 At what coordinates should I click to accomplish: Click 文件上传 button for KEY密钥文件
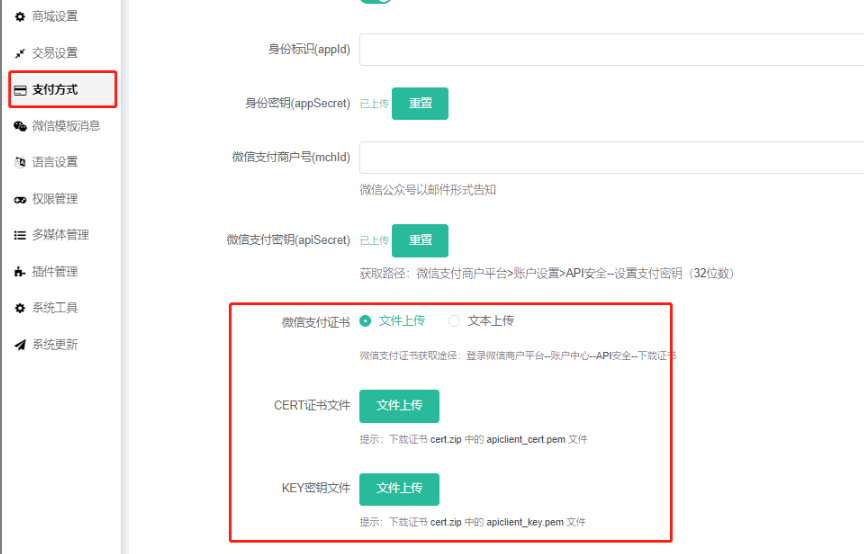click(399, 489)
